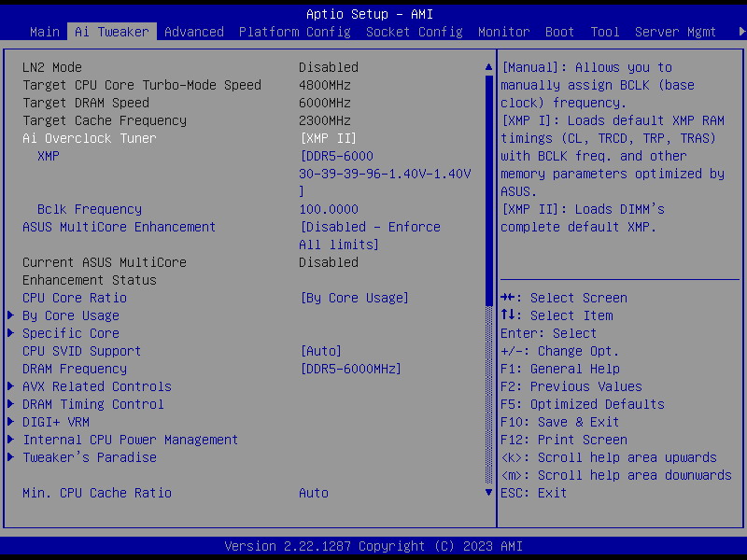Expand Internal CPU Power Management arrow

pyautogui.click(x=11, y=439)
